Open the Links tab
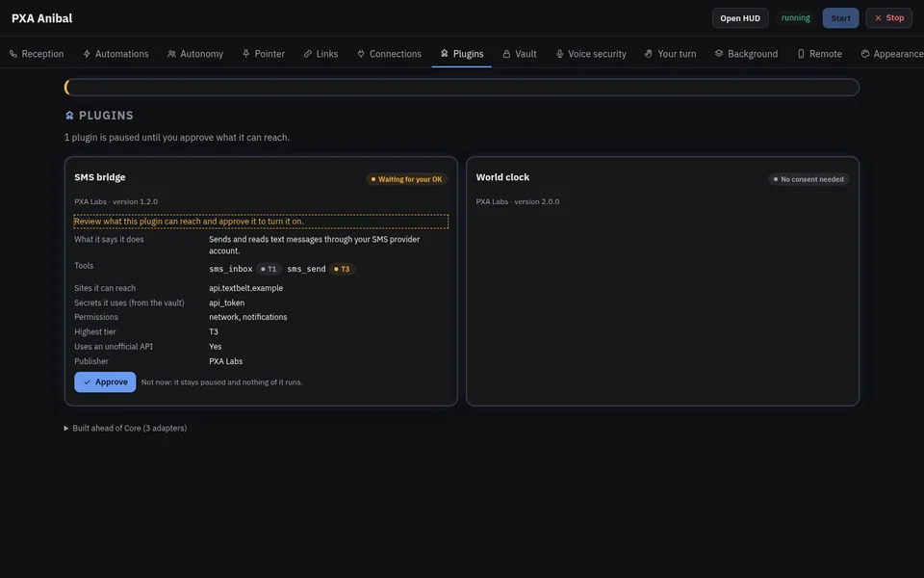Screen dimensions: 924x578 [321, 54]
